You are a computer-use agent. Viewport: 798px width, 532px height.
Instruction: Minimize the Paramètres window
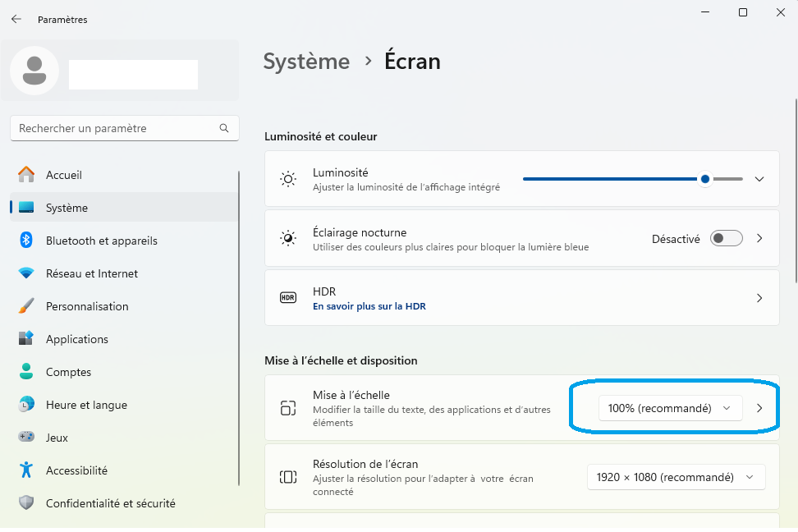pos(705,12)
